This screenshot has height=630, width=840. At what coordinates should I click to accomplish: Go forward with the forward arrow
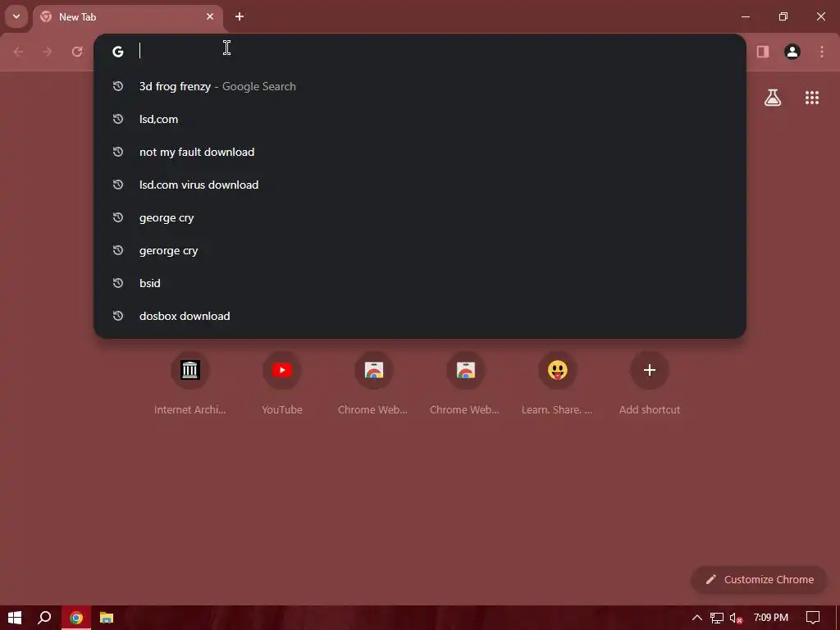[x=48, y=52]
